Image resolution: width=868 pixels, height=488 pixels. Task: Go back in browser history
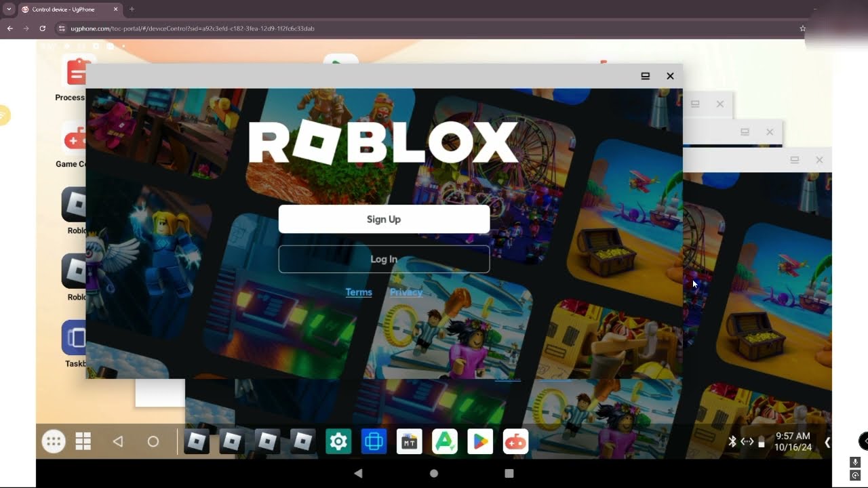coord(9,28)
